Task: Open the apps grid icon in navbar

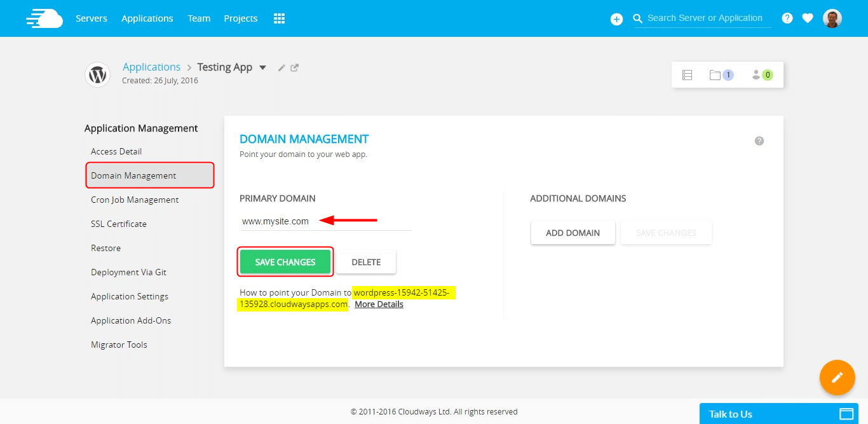Action: (x=279, y=18)
